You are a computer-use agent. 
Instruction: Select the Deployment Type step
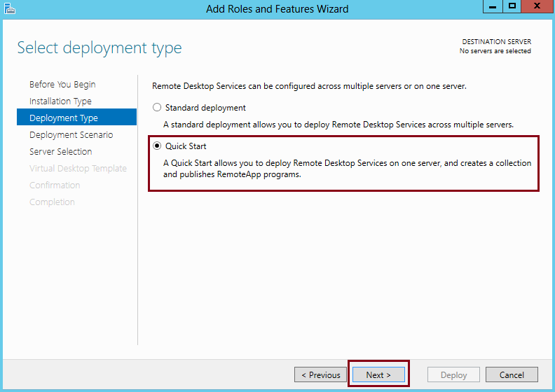pyautogui.click(x=76, y=117)
